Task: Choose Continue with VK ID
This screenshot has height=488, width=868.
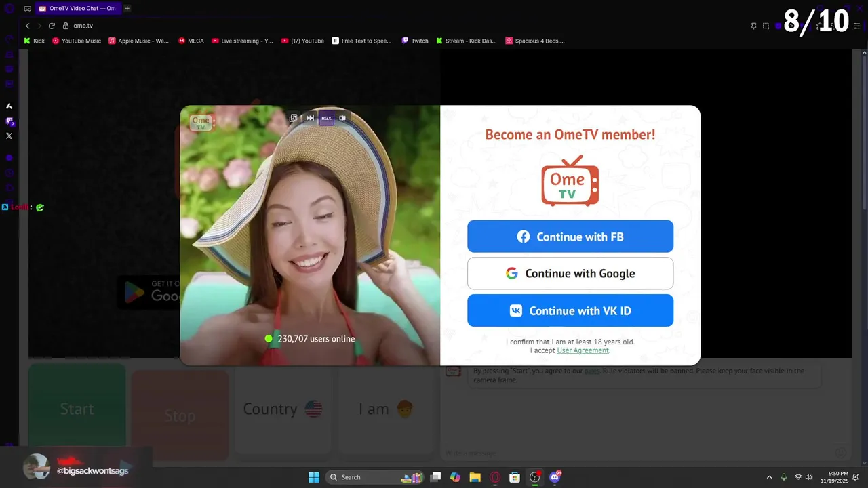Action: pyautogui.click(x=570, y=310)
